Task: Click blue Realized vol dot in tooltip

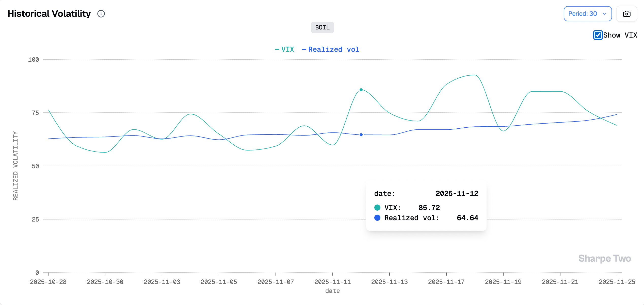Action: point(377,218)
